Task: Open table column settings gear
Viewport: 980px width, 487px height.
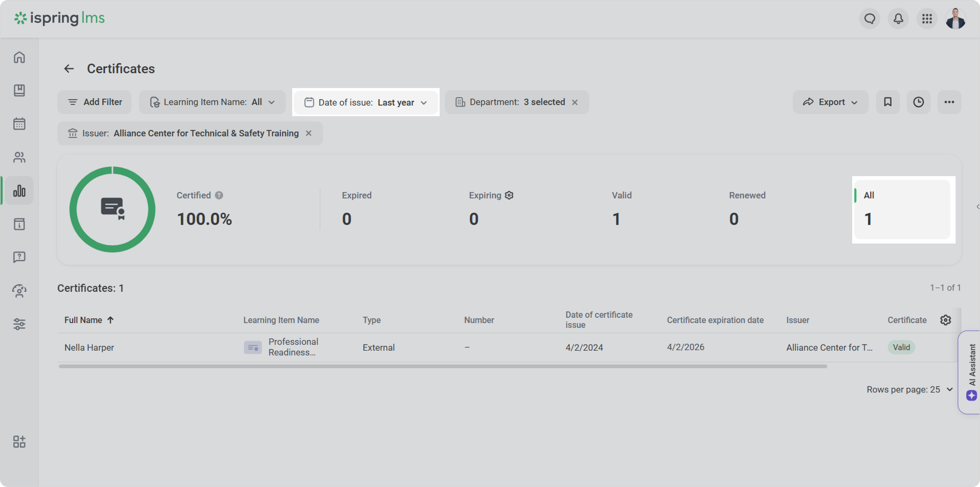Action: pyautogui.click(x=945, y=320)
